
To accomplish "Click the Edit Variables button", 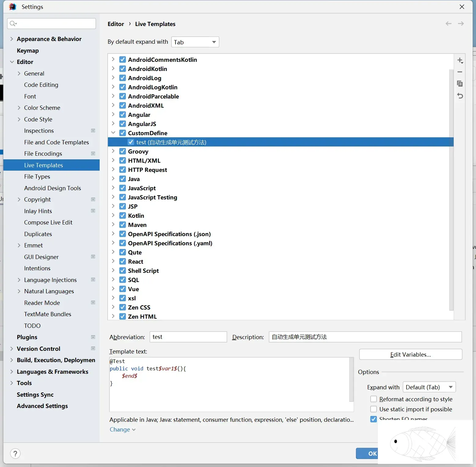I will [x=410, y=354].
